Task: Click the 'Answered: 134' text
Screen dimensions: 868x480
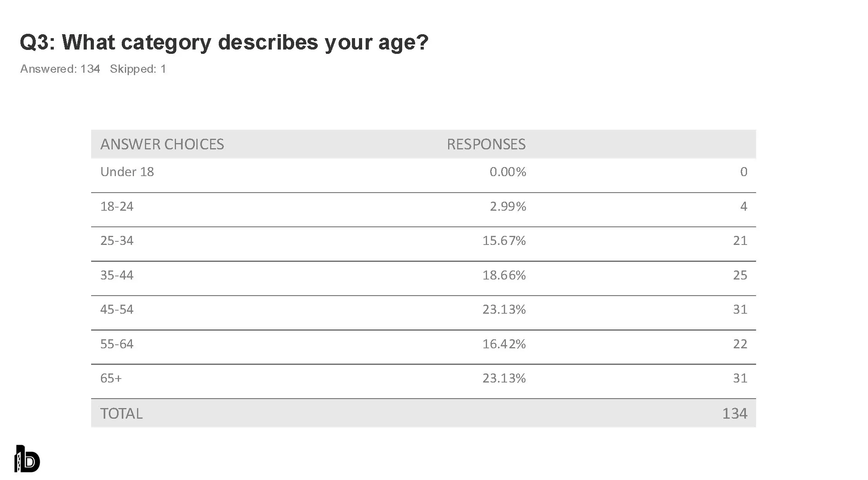Action: pyautogui.click(x=60, y=69)
